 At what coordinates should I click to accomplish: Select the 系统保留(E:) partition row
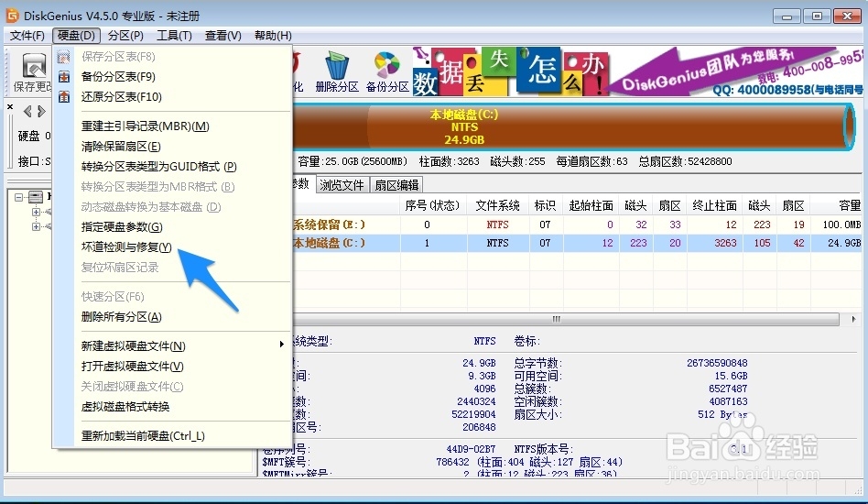(x=576, y=225)
